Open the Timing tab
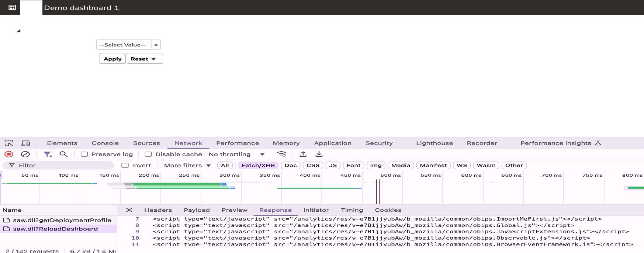Screen dimensions: 644x253 pos(352,210)
